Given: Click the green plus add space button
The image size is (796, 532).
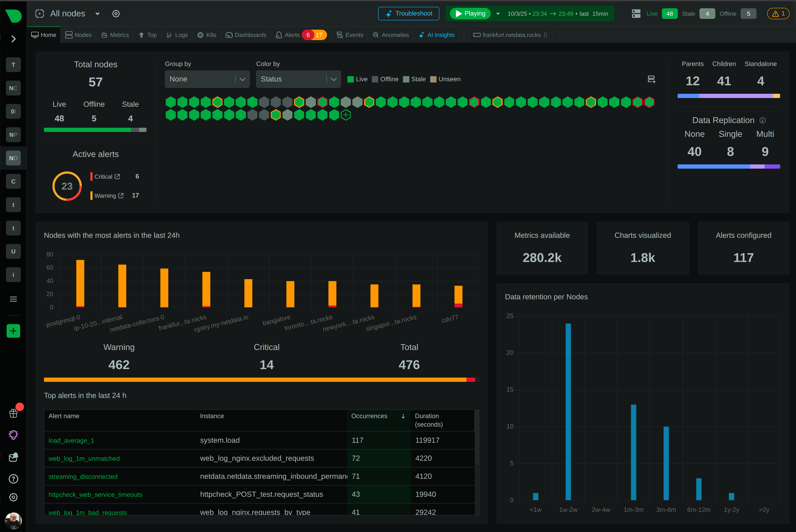Looking at the screenshot, I should [14, 331].
